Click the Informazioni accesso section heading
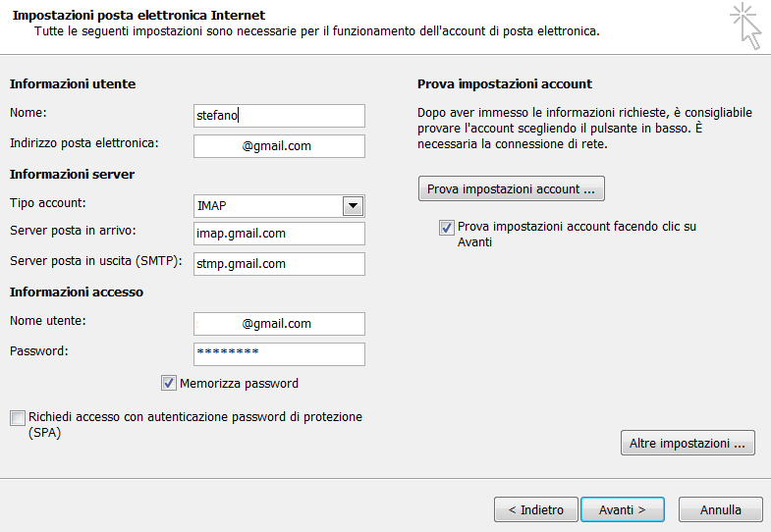771x532 pixels. (x=77, y=293)
